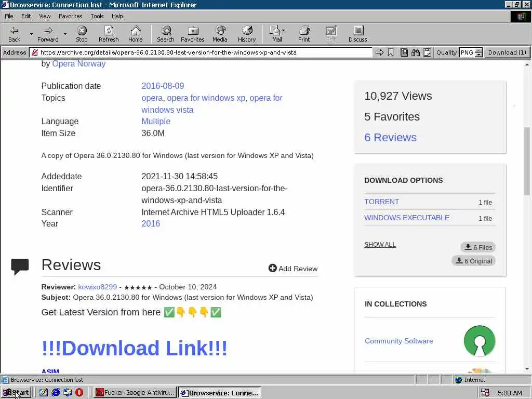This screenshot has width=532, height=399.
Task: Open the File menu
Action: tap(9, 16)
